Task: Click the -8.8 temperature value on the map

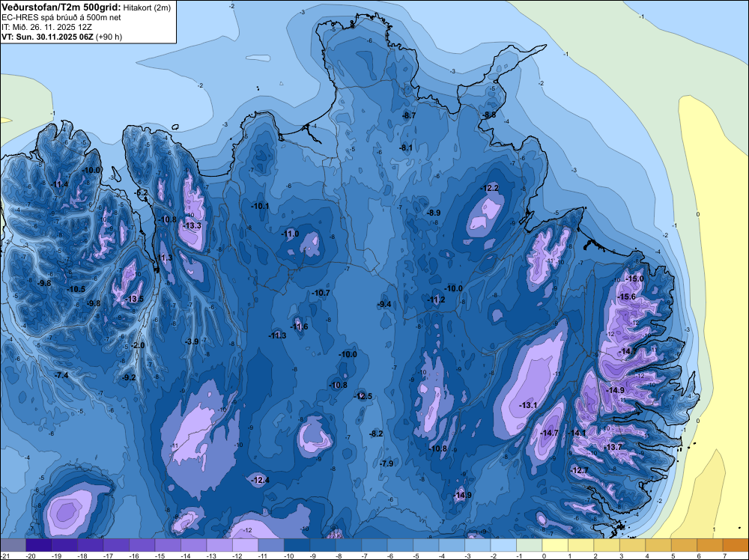Action: tap(490, 115)
